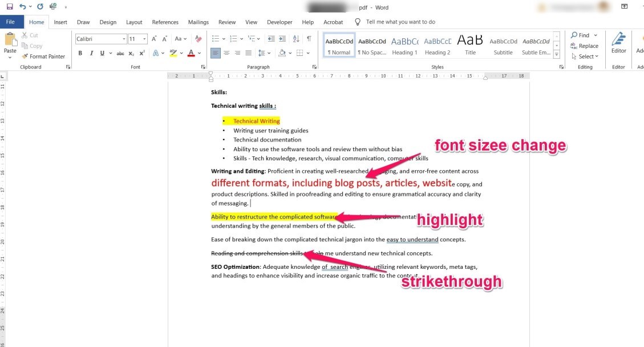Open the References tab
644x347 pixels.
pyautogui.click(x=165, y=22)
